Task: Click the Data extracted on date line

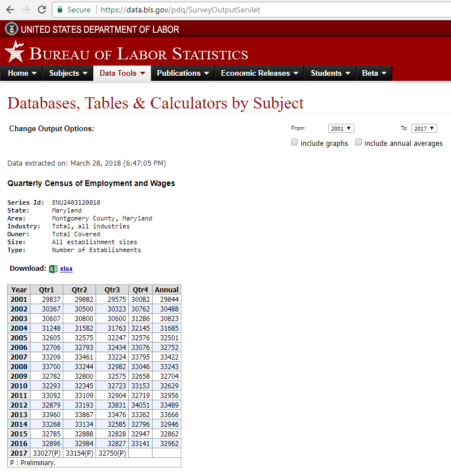Action: (87, 163)
